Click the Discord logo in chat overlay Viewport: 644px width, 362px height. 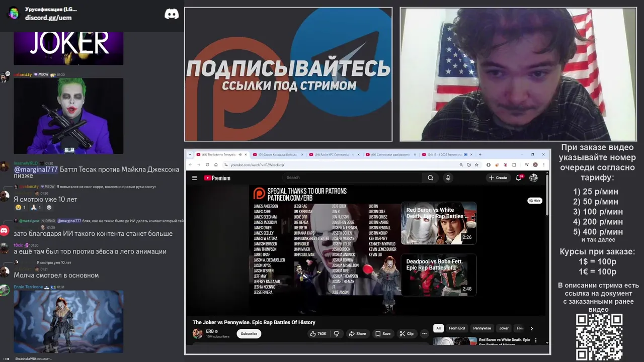click(x=172, y=14)
